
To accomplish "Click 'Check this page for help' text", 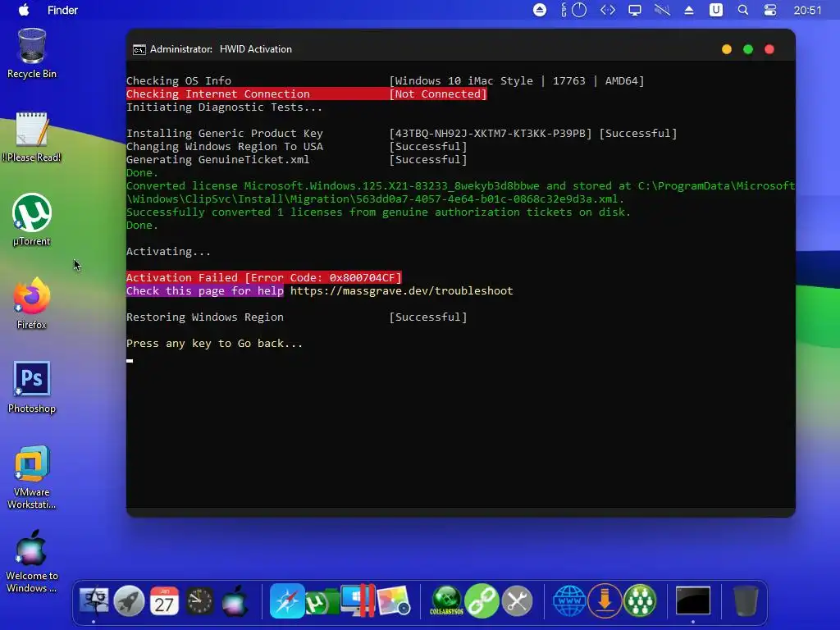I will (x=204, y=291).
